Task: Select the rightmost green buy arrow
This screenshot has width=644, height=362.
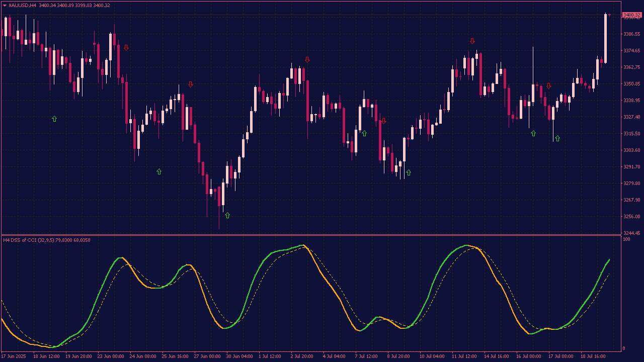Action: coord(557,138)
